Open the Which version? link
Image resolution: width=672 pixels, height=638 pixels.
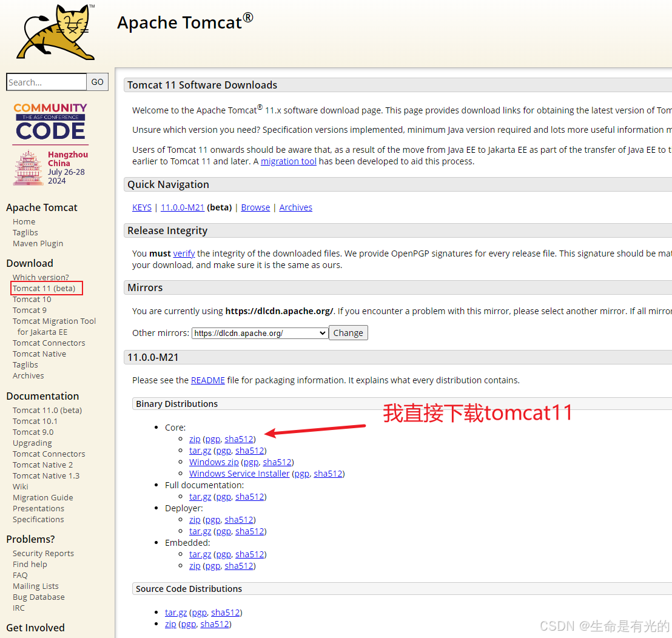click(41, 277)
